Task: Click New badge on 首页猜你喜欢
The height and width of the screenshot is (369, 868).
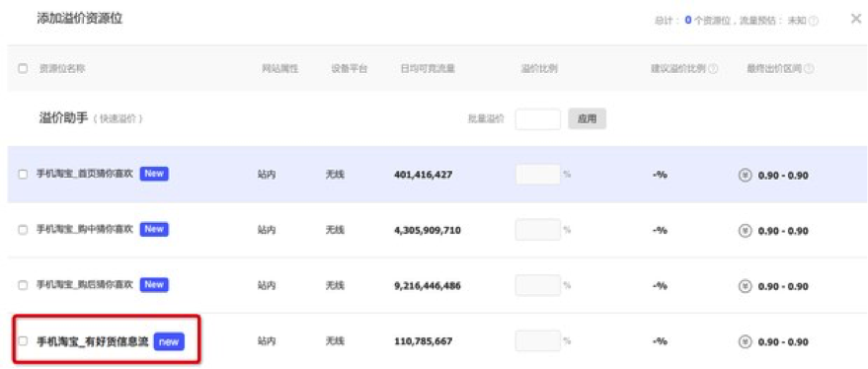Action: pyautogui.click(x=154, y=174)
